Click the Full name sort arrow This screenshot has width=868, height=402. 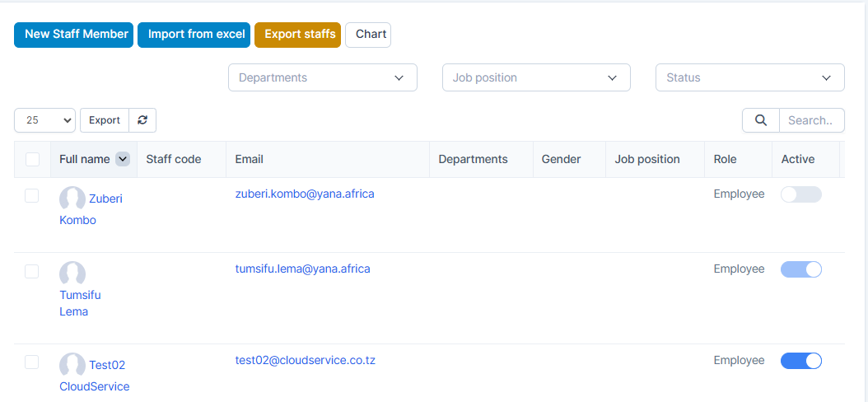[x=123, y=159]
